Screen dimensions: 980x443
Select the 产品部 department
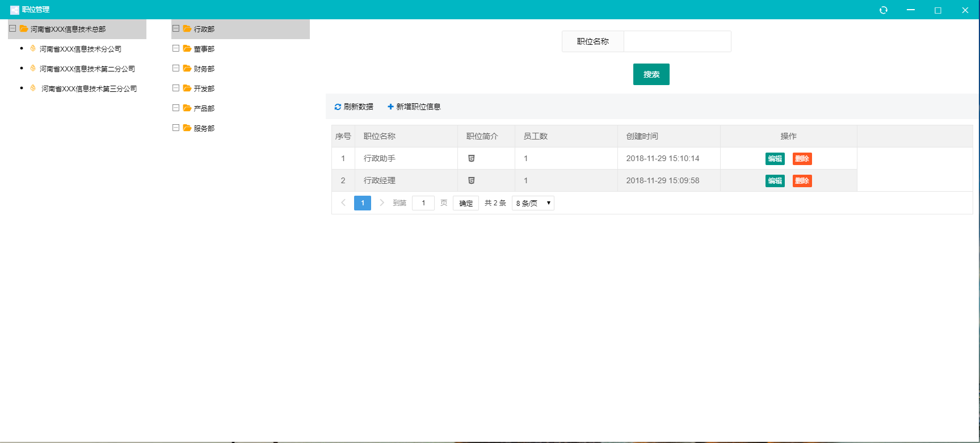[x=204, y=108]
